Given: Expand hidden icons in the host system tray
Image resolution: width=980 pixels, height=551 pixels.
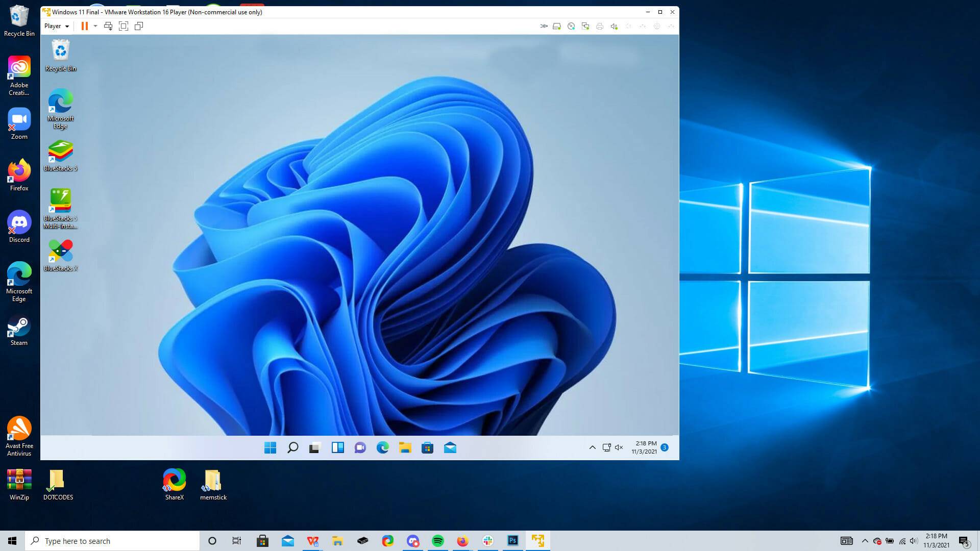Looking at the screenshot, I should pyautogui.click(x=865, y=541).
